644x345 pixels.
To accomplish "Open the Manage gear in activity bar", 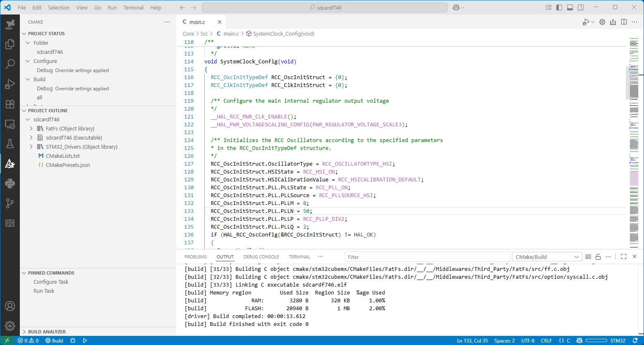I will point(10,326).
